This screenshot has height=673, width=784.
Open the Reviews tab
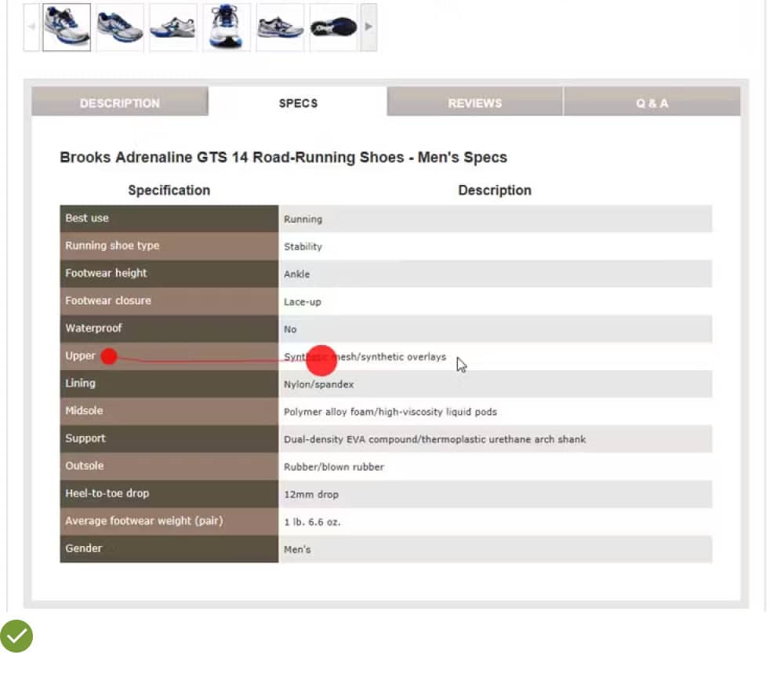(x=474, y=103)
